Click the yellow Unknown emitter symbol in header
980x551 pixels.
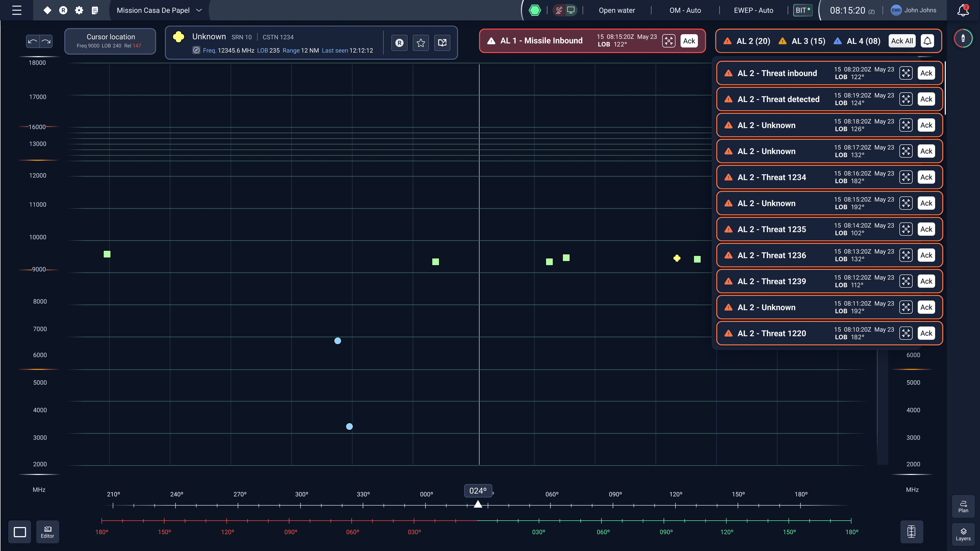click(178, 37)
